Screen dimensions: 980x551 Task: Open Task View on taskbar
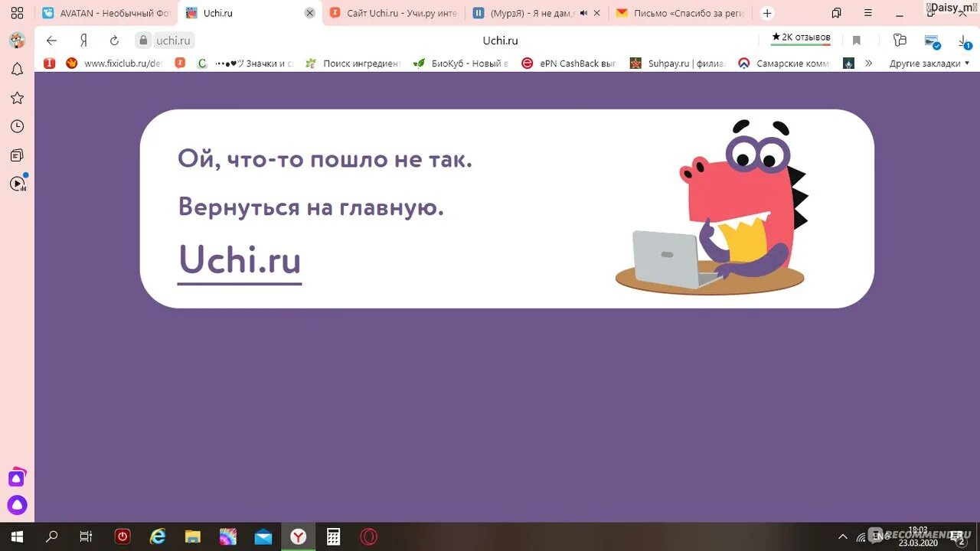tap(87, 536)
